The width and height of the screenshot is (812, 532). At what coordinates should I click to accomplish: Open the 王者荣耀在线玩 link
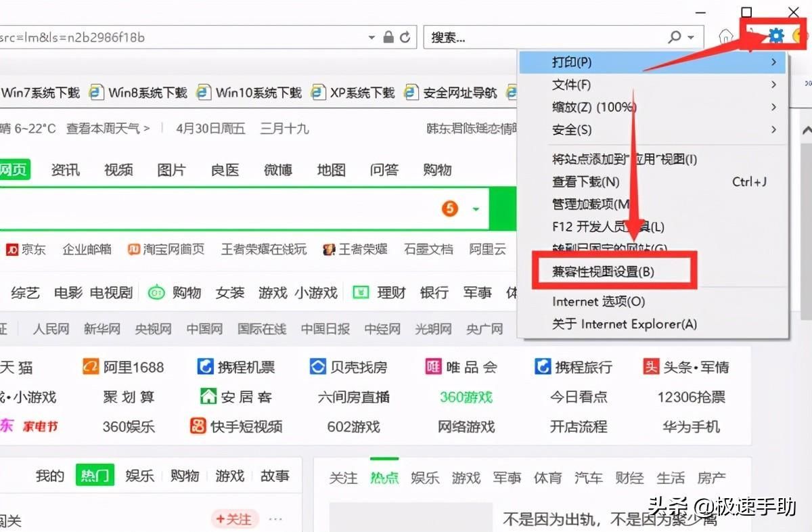(x=264, y=250)
